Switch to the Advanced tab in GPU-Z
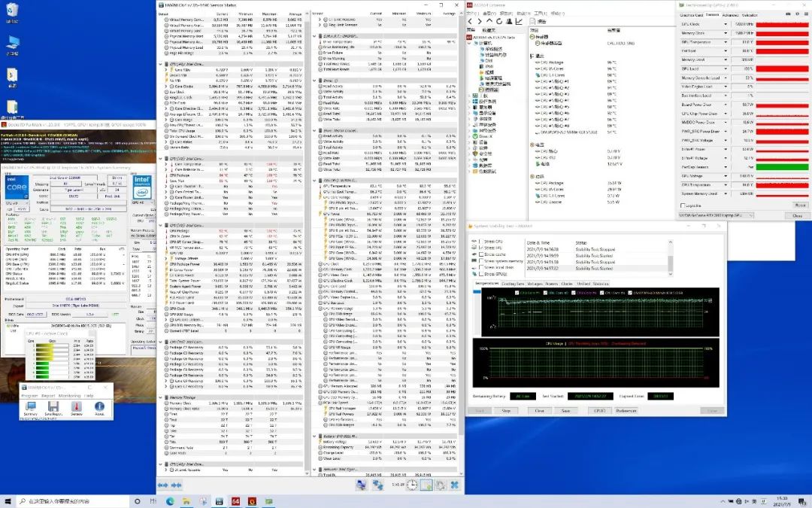Screen dimensions: 812x508 coord(730,15)
